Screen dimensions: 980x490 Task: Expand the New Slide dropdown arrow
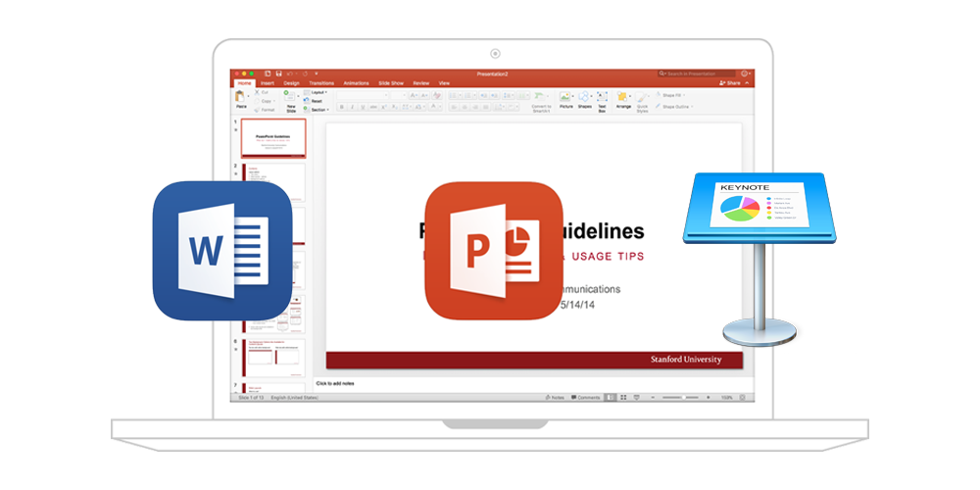click(x=298, y=96)
